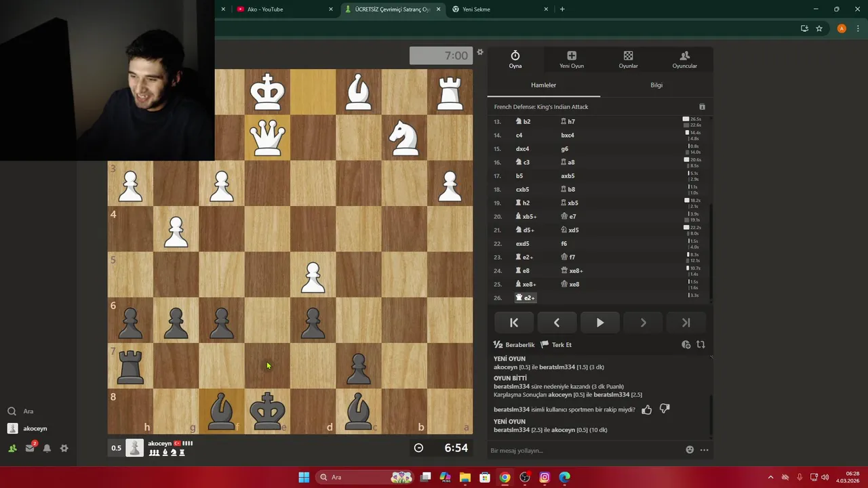Image resolution: width=868 pixels, height=488 pixels.
Task: Jump to the last move
Action: click(686, 323)
